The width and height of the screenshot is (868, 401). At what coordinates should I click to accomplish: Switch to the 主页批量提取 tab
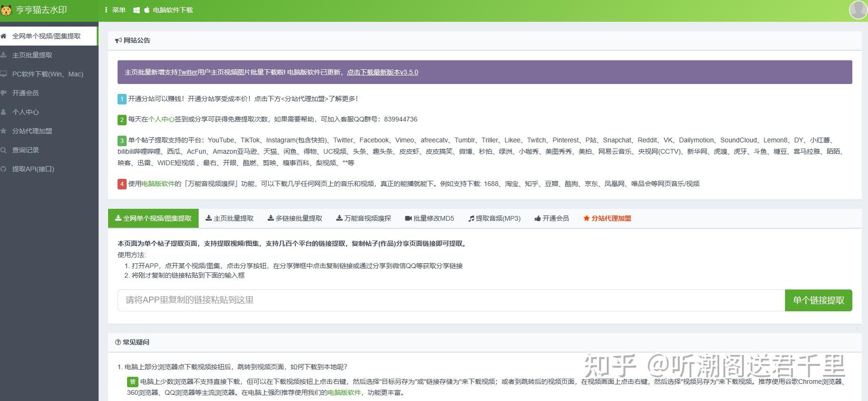(229, 218)
